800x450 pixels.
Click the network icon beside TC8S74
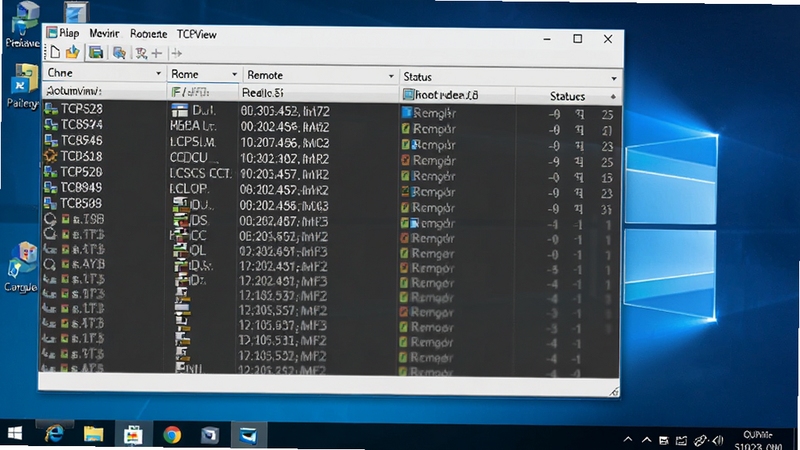click(x=51, y=124)
